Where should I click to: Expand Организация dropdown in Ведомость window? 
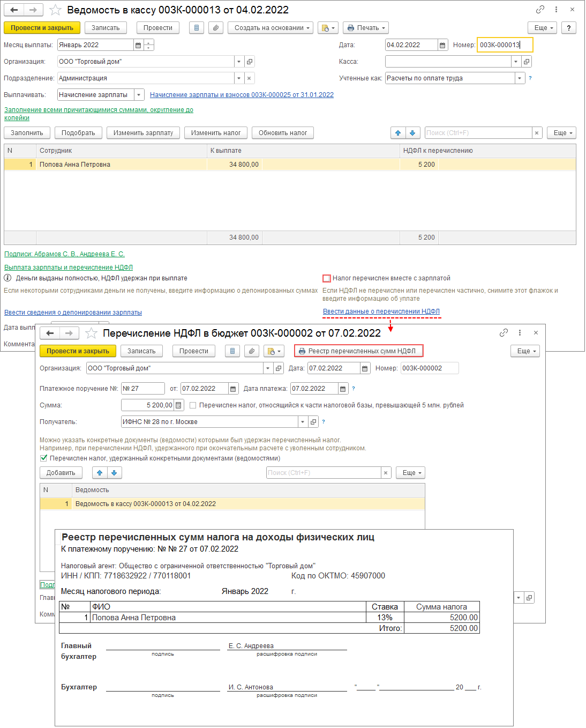click(x=239, y=62)
